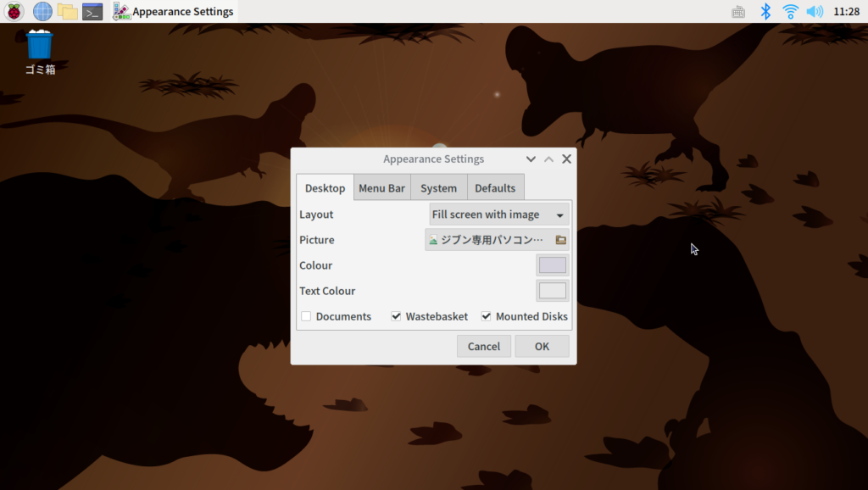Click the volume speaker icon
The width and height of the screenshot is (868, 490).
pyautogui.click(x=815, y=12)
